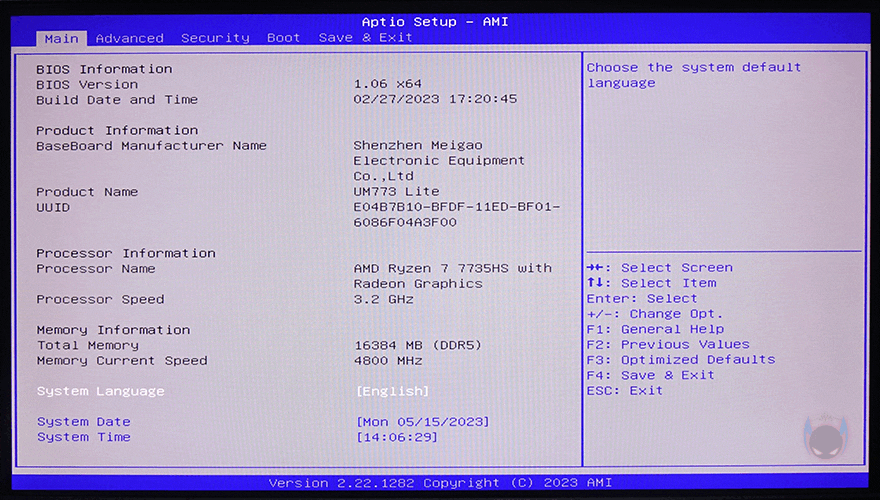Click the Processor Speed label
This screenshot has width=880, height=500.
pos(100,299)
